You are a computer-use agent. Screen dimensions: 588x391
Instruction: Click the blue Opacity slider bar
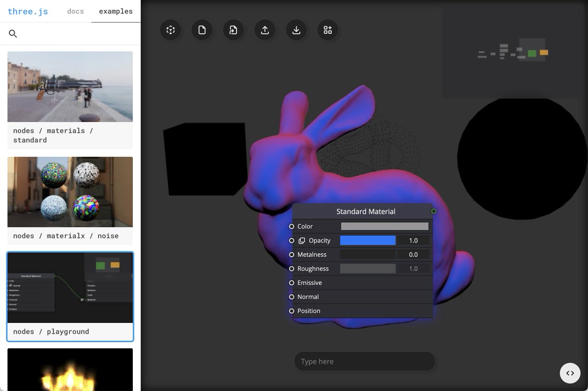(x=367, y=241)
